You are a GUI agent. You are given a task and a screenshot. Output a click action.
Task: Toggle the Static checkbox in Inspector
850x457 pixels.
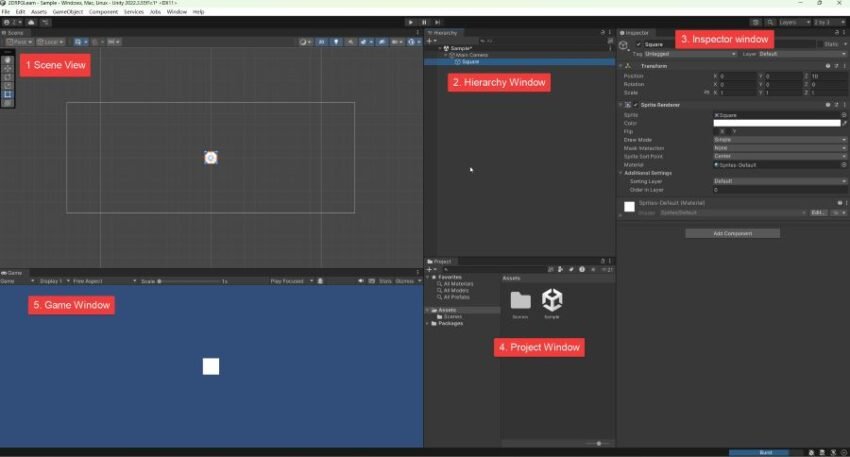(x=819, y=44)
